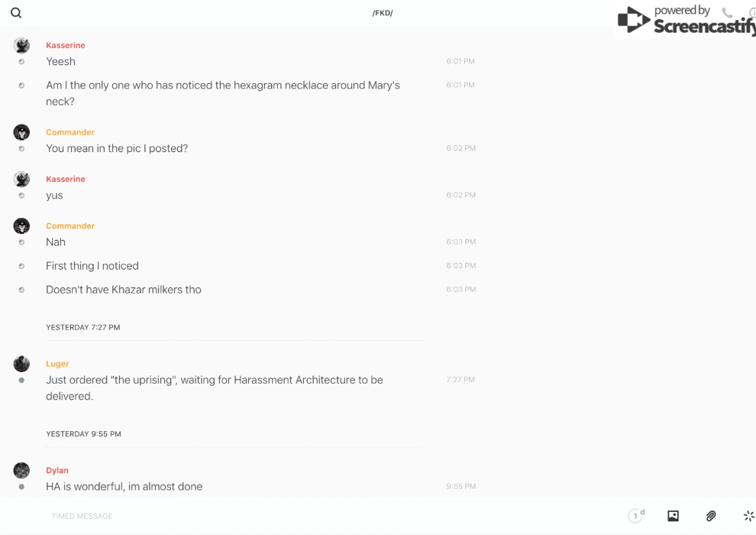Toggle the 1d message timer icon
This screenshot has width=756, height=535.
coord(635,516)
